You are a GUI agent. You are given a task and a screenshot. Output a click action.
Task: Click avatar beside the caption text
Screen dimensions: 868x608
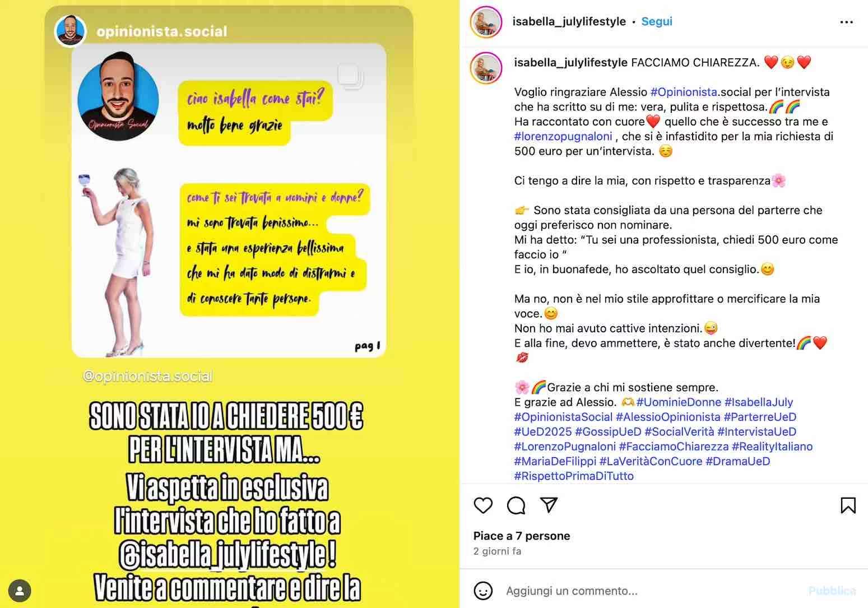tap(486, 68)
